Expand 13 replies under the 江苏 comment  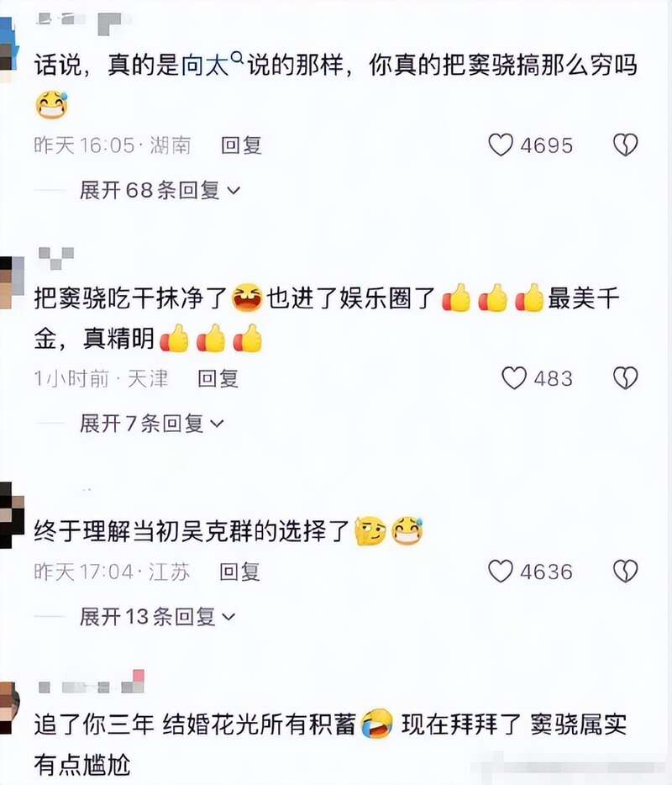[157, 617]
